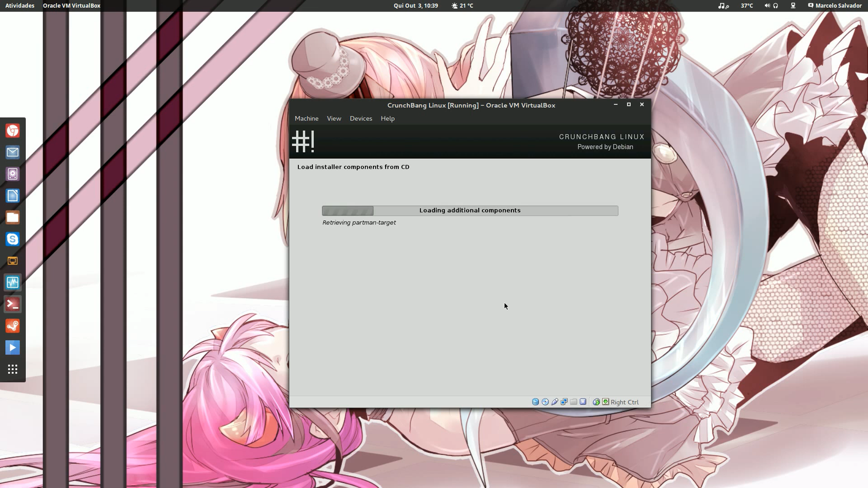Click the 37°C temperature sensor indicator

click(747, 6)
